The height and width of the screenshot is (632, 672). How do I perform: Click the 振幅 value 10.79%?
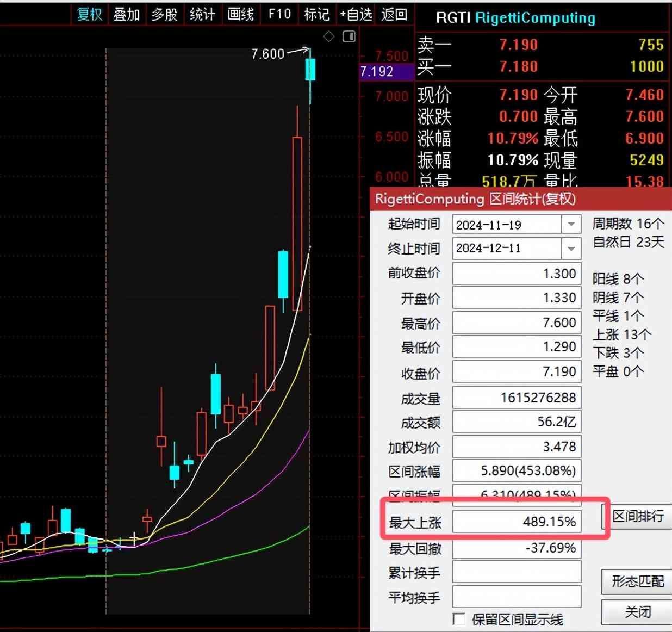tap(513, 160)
